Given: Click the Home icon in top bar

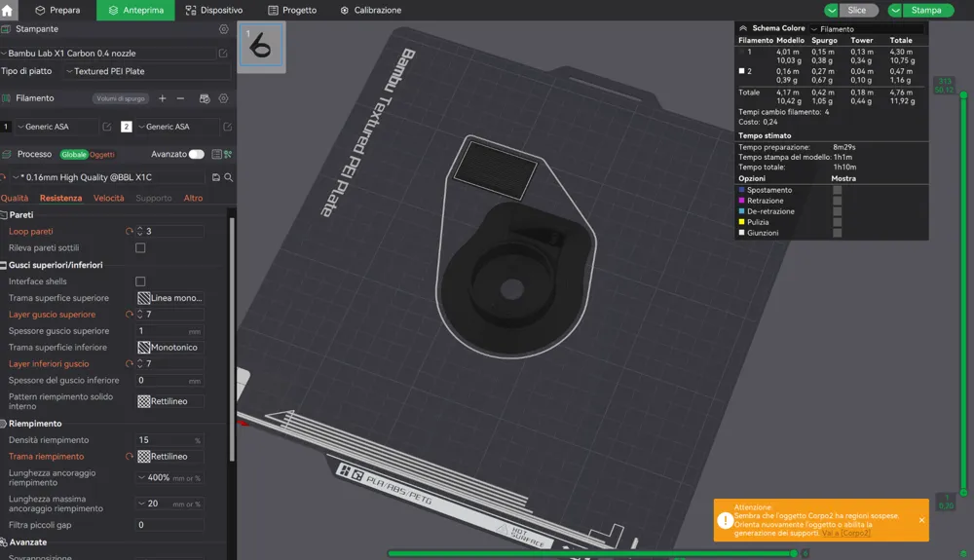Looking at the screenshot, I should (7, 10).
